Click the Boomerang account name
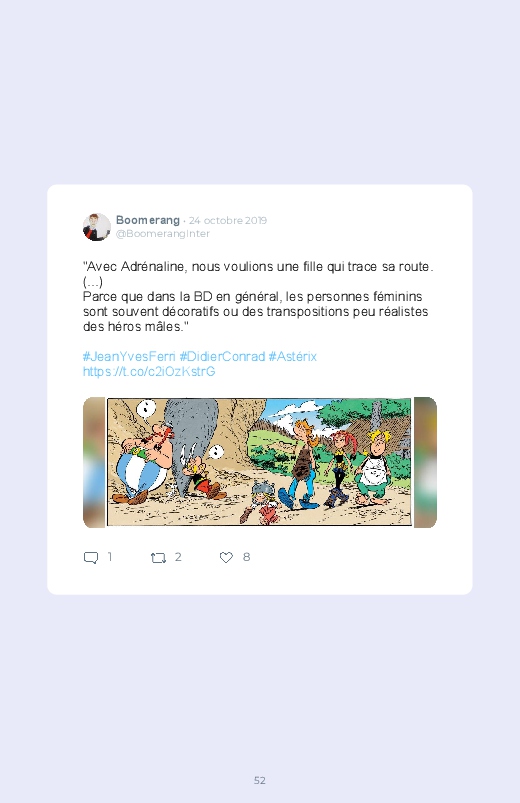Viewport: 520px width, 803px height. tap(148, 220)
